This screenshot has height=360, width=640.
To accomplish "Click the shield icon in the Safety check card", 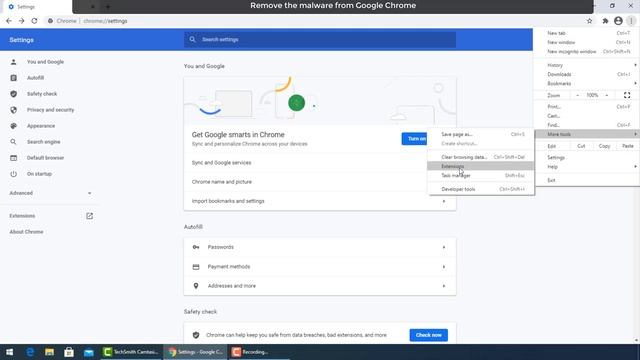I will tap(196, 335).
